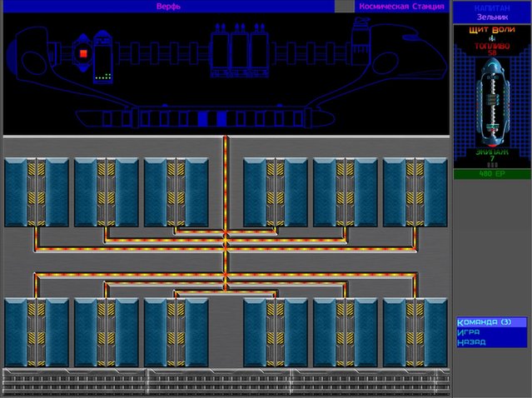The height and width of the screenshot is (398, 532).
Task: Select the Команда (3) menu entry
Action: pyautogui.click(x=492, y=322)
